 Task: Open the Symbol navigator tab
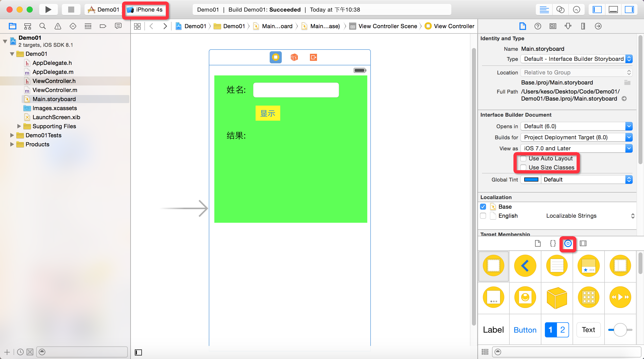pos(27,26)
